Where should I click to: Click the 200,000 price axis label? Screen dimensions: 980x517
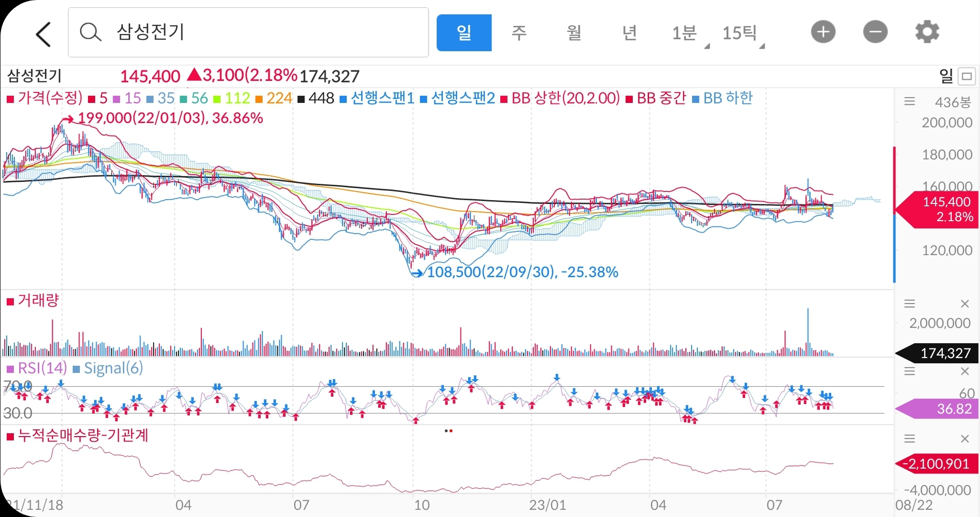947,123
